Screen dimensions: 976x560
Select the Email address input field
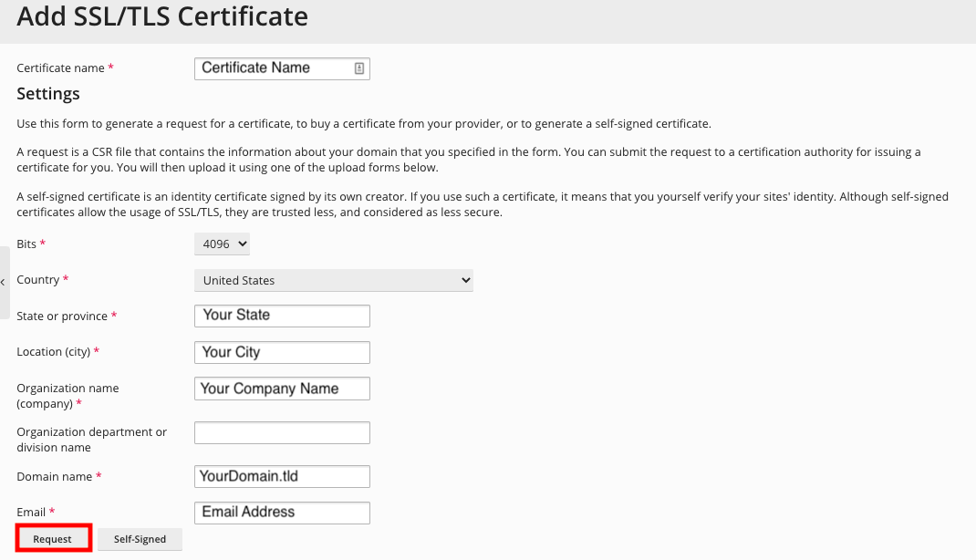click(282, 513)
